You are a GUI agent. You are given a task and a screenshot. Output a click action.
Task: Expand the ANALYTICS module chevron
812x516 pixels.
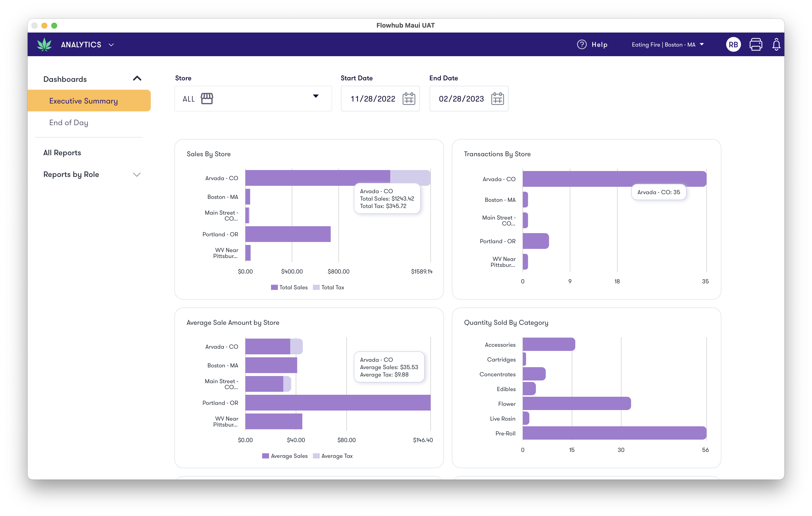(x=111, y=45)
